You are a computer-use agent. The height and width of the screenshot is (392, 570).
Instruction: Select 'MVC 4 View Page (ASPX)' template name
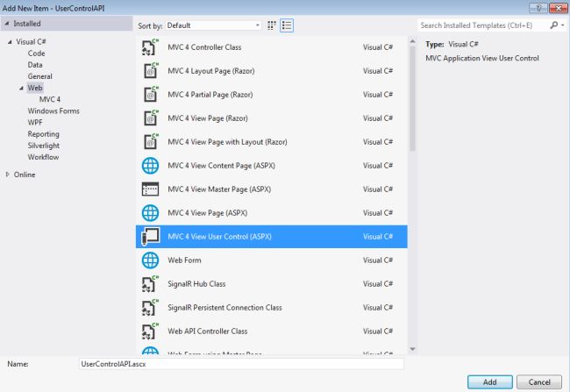pos(207,213)
